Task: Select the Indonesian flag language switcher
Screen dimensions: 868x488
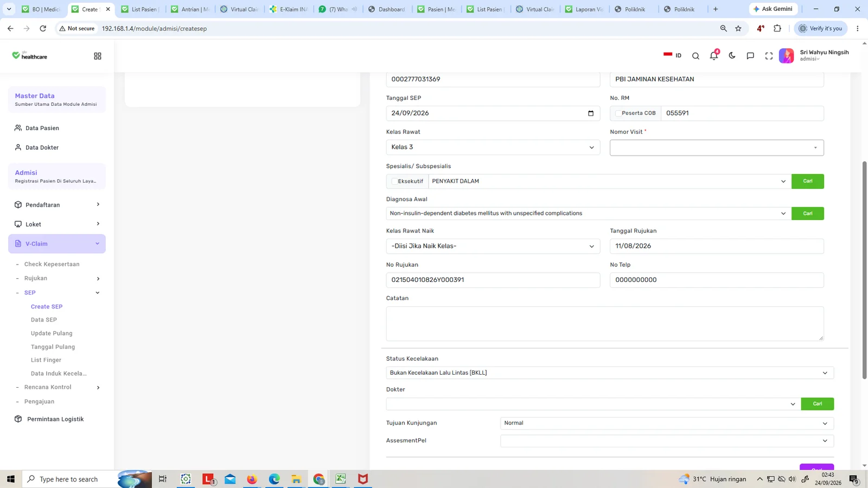Action: coord(672,55)
